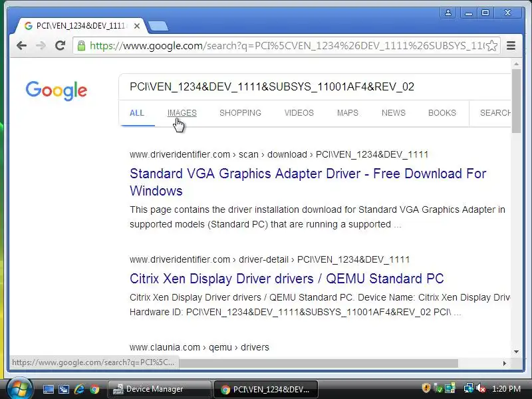Open the Chrome user profile button
The image size is (532, 399).
pos(448,13)
